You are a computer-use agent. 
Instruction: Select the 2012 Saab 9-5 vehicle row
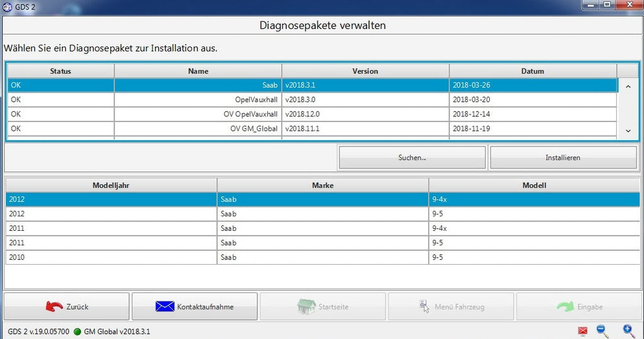323,214
